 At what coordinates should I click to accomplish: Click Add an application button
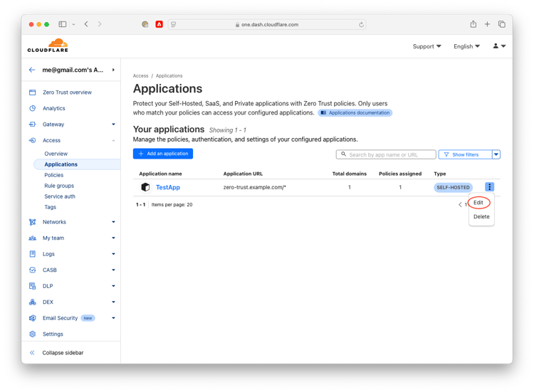point(163,154)
